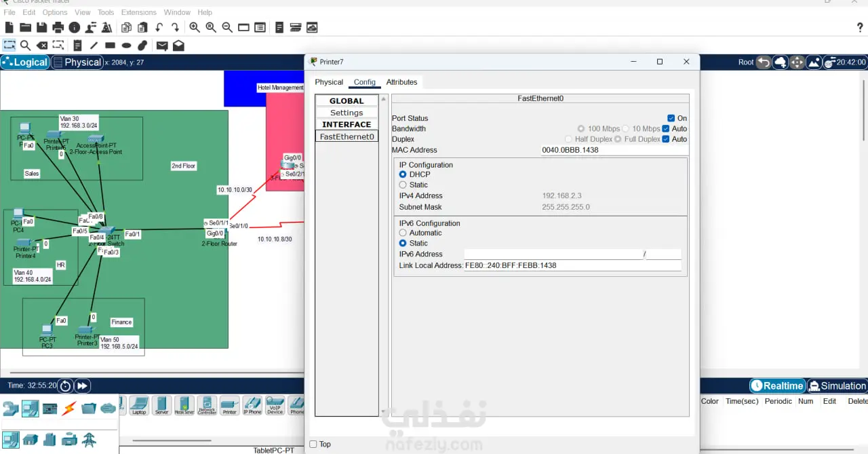
Task: Create a new cluster with the cloud icon
Action: 781,62
